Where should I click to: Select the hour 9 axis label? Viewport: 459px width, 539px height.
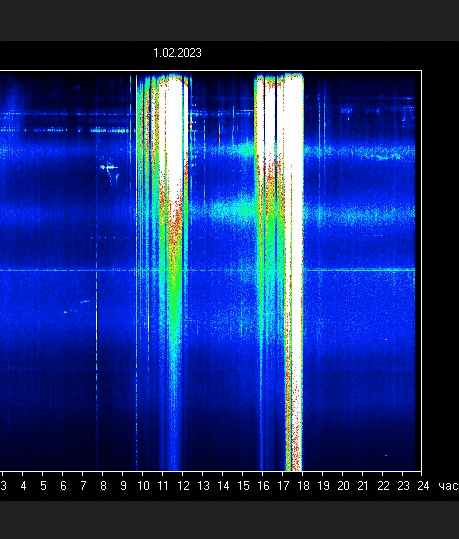click(x=123, y=486)
